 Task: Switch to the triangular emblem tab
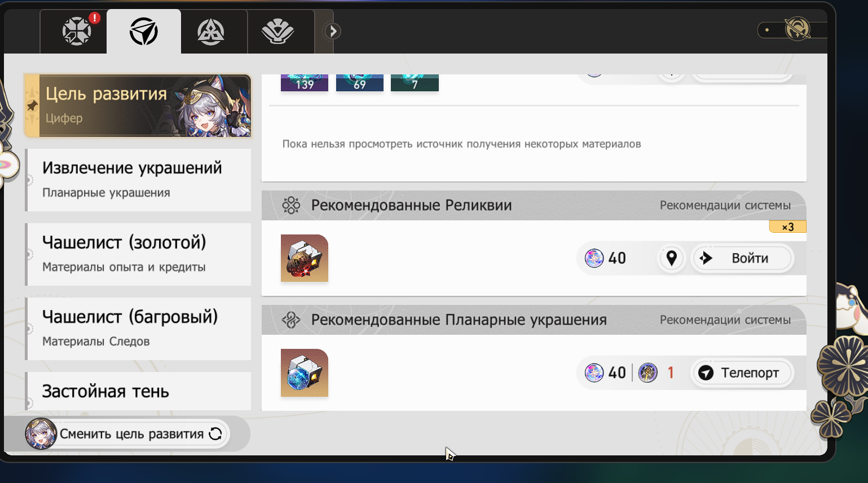coord(211,31)
